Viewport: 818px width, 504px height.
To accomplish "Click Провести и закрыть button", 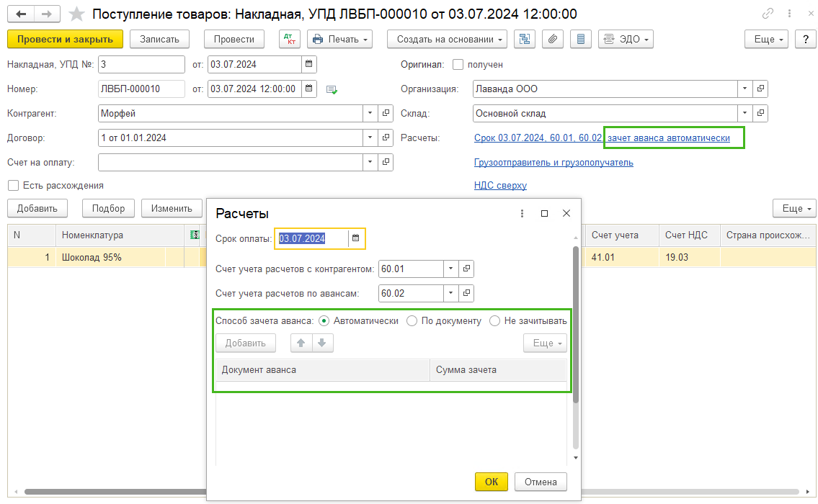I will 65,39.
